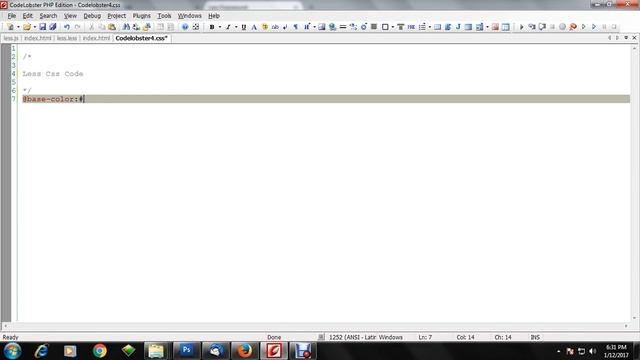This screenshot has height=360, width=640.
Task: Close the current document tab with X
Action: 634,38
